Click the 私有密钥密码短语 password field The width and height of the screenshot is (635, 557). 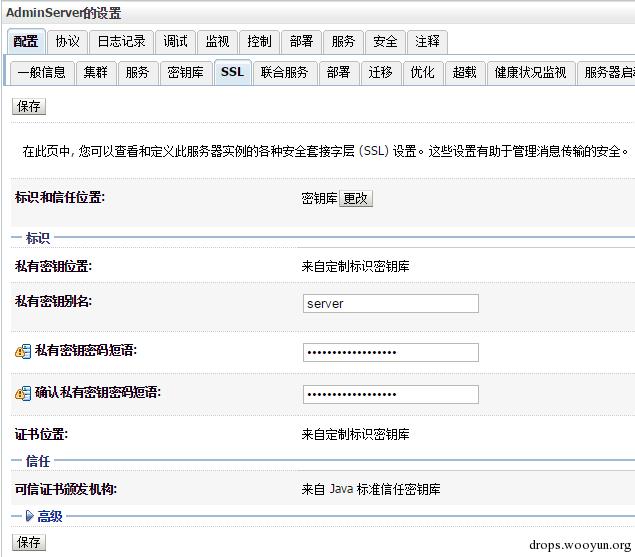coord(390,352)
